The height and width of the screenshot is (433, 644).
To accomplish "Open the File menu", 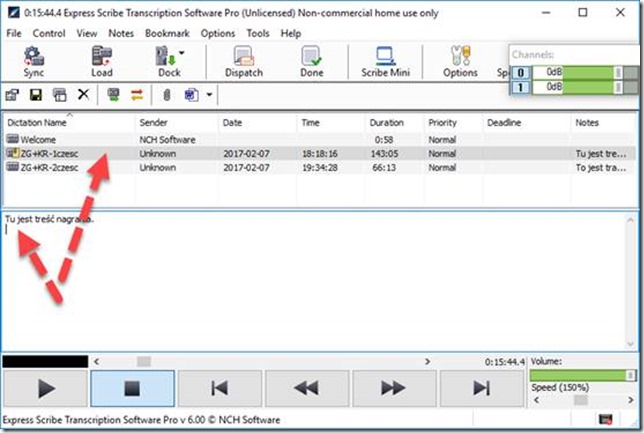I will [14, 33].
